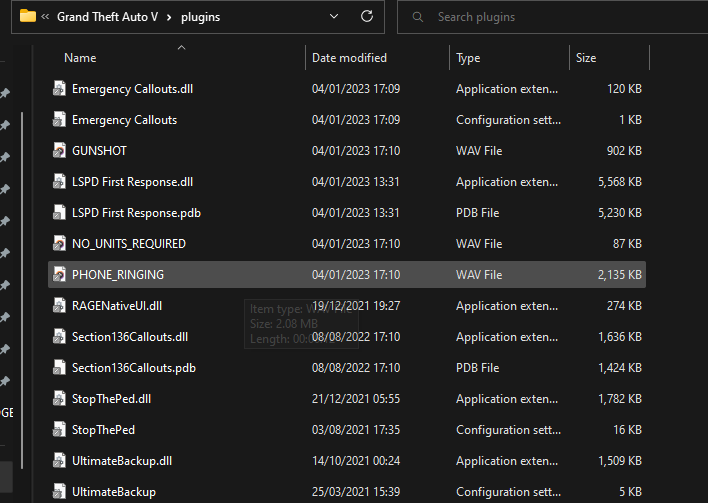Screen dimensions: 708x503
Task: Click the StopThePed configuration file icon
Action: [x=59, y=430]
